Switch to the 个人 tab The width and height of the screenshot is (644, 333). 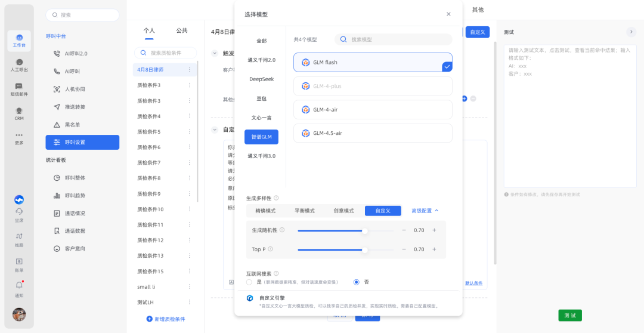coord(148,31)
